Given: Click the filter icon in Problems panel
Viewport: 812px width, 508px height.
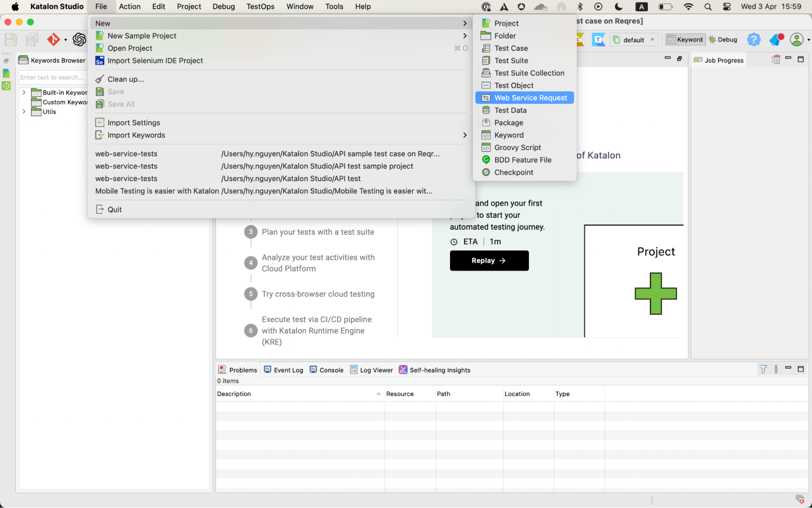Looking at the screenshot, I should [763, 369].
